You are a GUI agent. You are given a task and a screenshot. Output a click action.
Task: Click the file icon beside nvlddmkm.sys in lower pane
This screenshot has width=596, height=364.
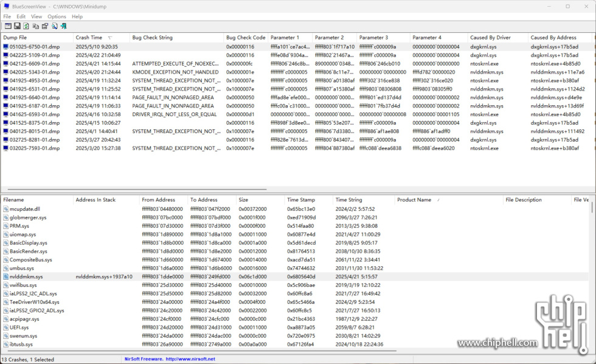pyautogui.click(x=5, y=276)
